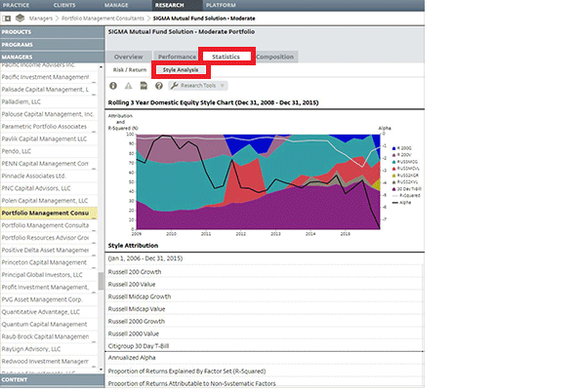576x392 pixels.
Task: Click R 200G blue legend swatch
Action: tap(393, 148)
